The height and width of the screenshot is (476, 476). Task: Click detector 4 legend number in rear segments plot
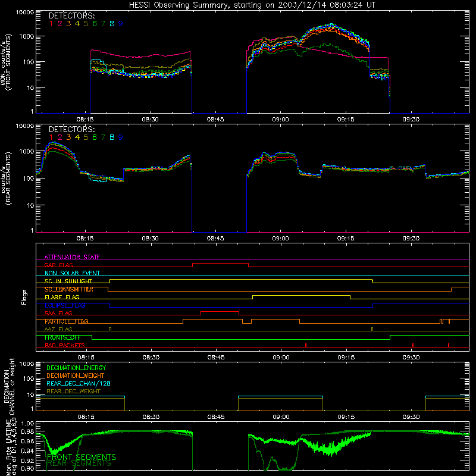[x=77, y=137]
